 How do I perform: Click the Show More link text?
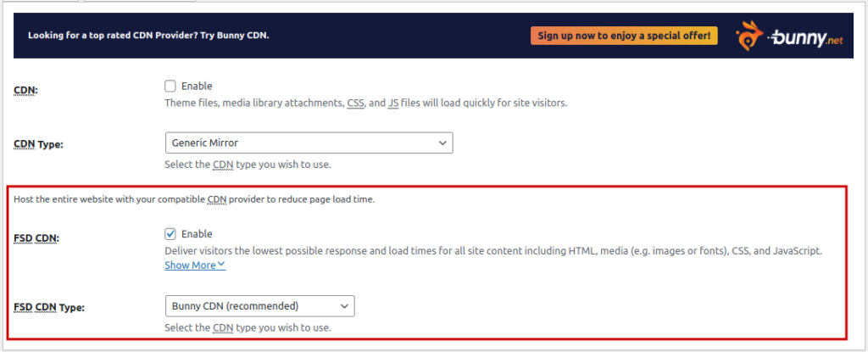tap(190, 265)
